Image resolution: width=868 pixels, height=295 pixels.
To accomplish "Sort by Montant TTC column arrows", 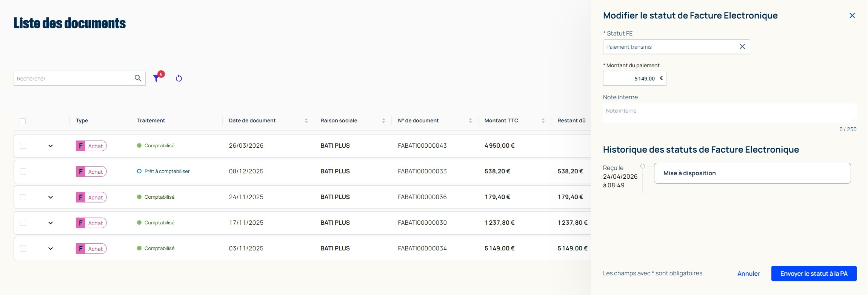I will (x=543, y=120).
